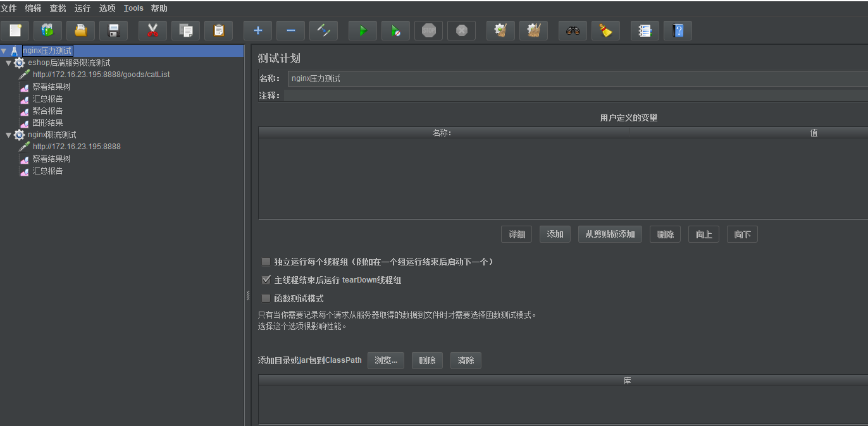Stop the running test

428,30
